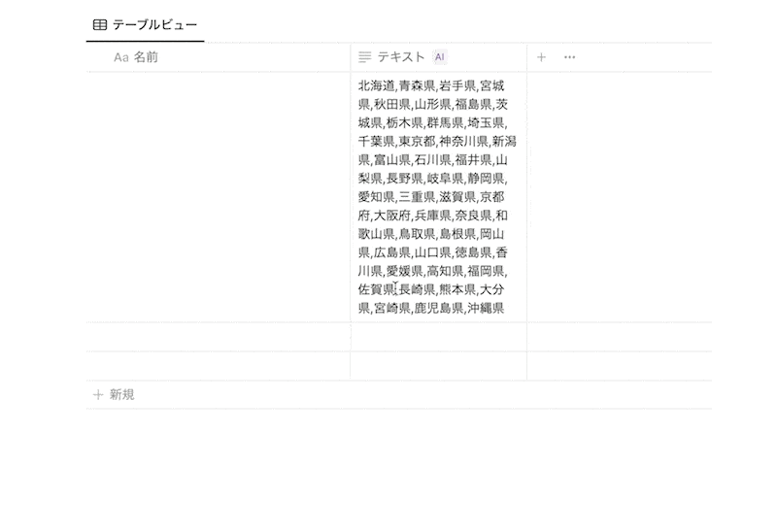
Task: Select the 名前 column header
Action: pos(219,57)
